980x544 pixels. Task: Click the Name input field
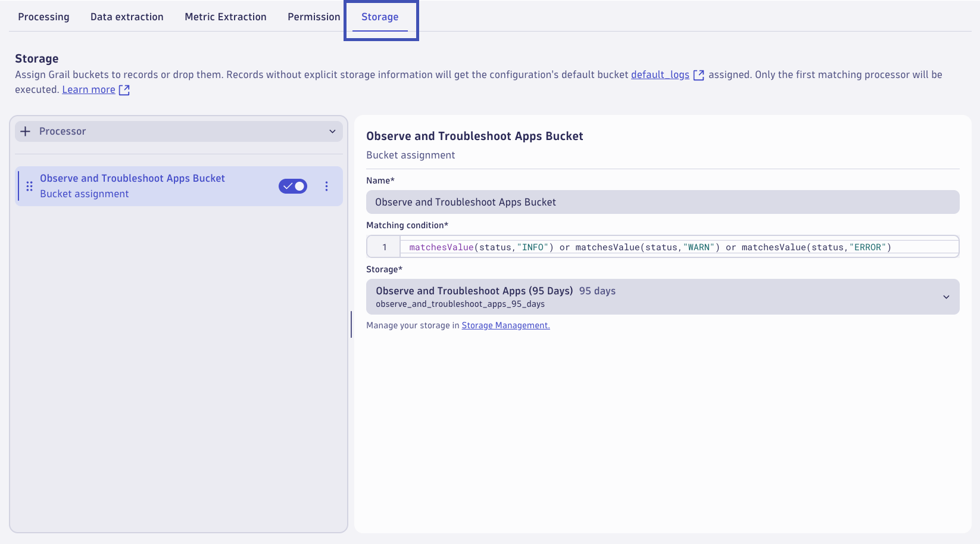coord(663,202)
